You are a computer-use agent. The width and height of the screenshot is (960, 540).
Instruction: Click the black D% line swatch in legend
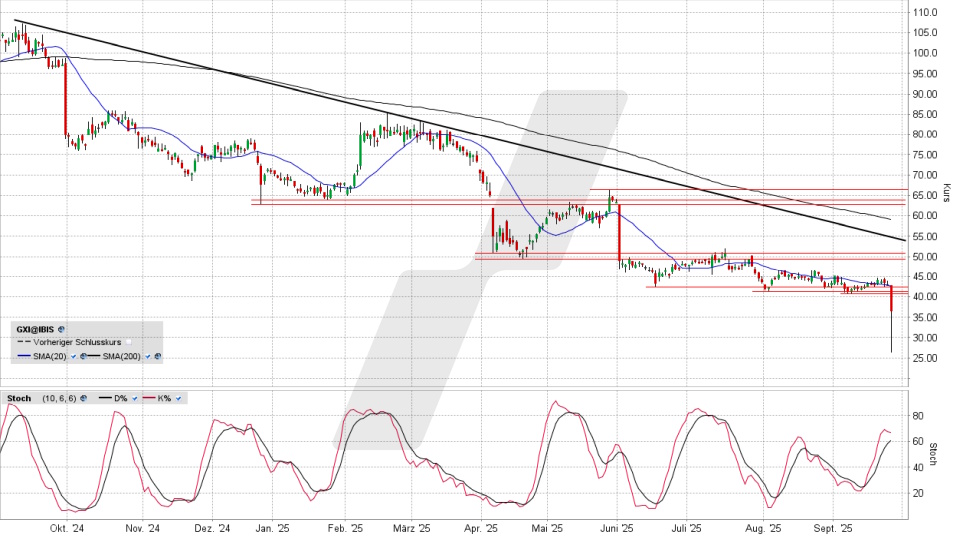[107, 398]
